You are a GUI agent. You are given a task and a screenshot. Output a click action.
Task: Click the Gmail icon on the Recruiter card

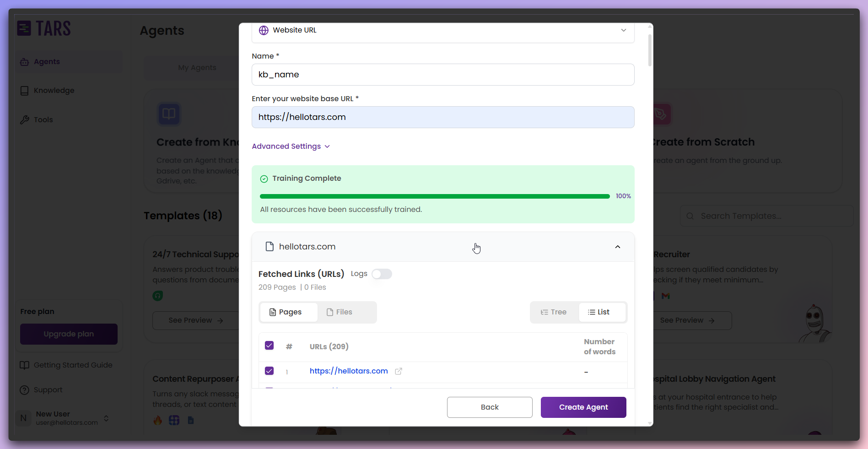[666, 296]
